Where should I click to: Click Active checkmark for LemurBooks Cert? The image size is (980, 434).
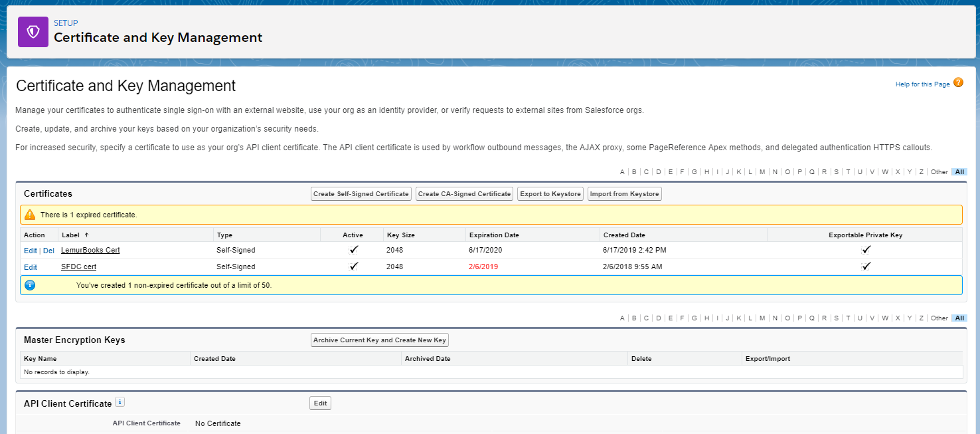[x=354, y=250]
